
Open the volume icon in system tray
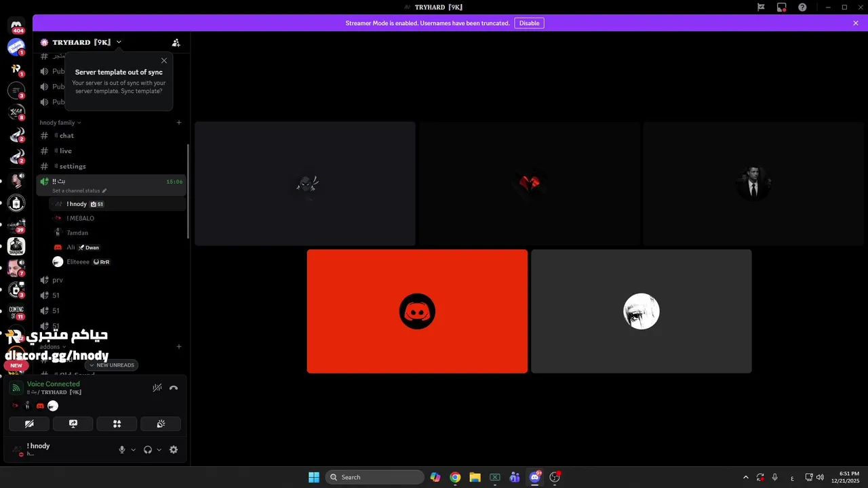tap(821, 477)
